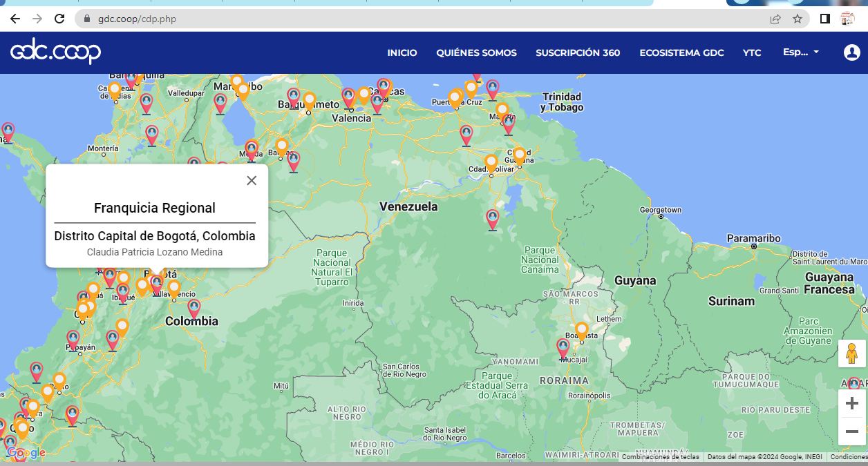868x466 pixels.
Task: Select the red marker near Montería
Action: point(152,135)
